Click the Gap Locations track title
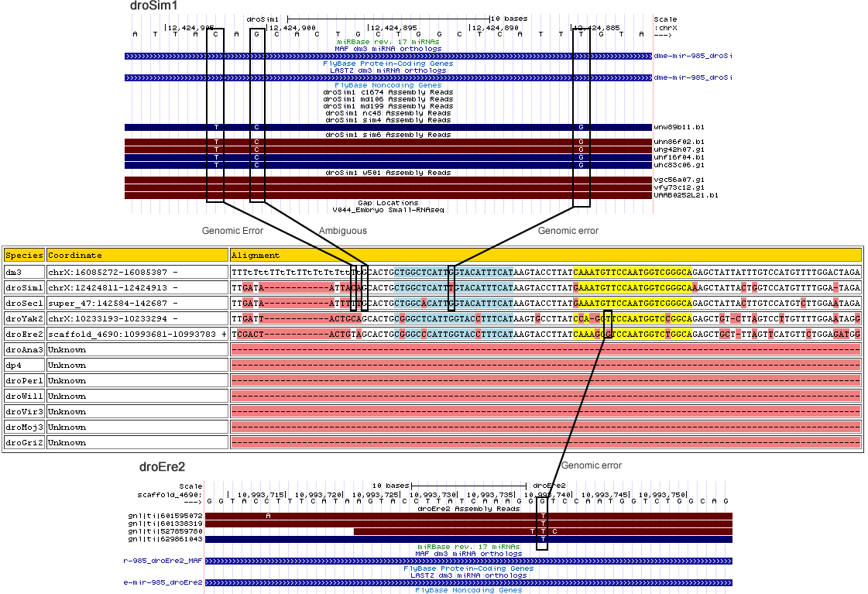Viewport: 868px width, 594px height. coord(387,203)
